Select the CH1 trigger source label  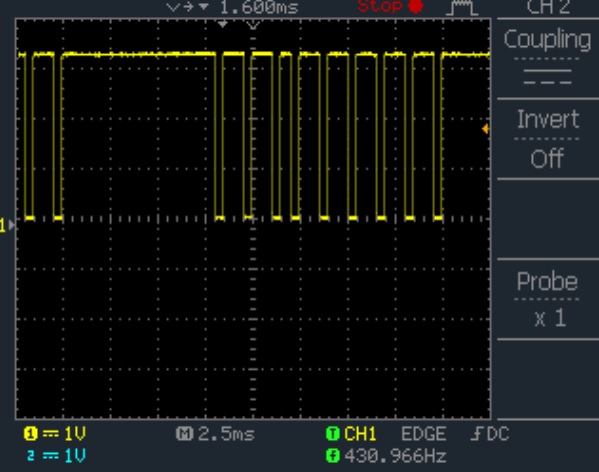click(360, 434)
